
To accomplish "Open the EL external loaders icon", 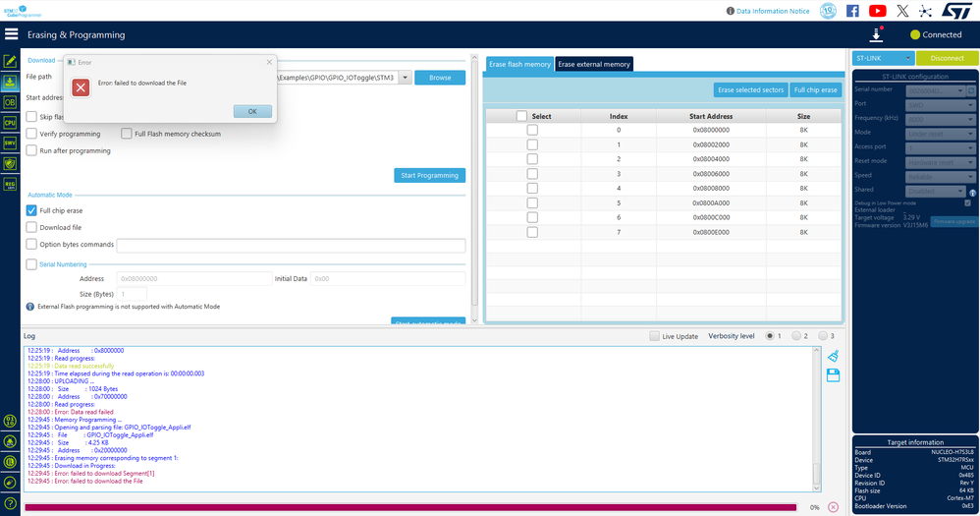I will [x=10, y=462].
